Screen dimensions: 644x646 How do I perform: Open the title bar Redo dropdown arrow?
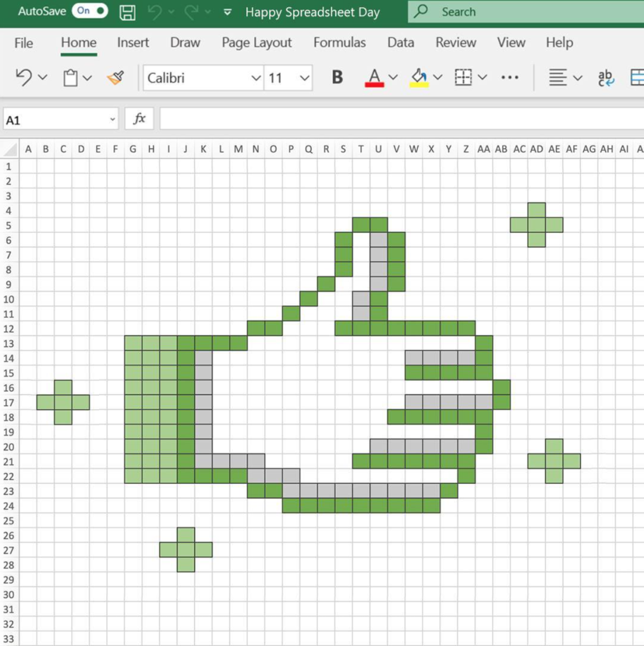(208, 12)
